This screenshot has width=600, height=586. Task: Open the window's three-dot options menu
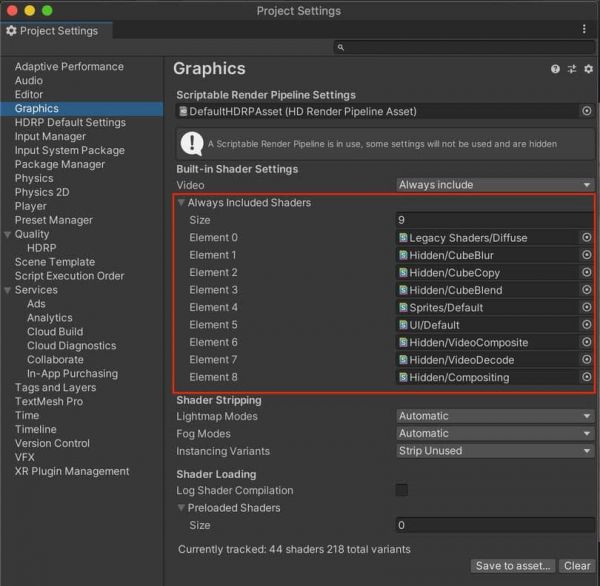pos(585,30)
